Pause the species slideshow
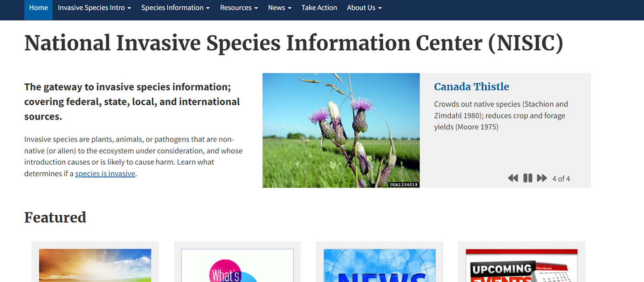 coord(528,178)
